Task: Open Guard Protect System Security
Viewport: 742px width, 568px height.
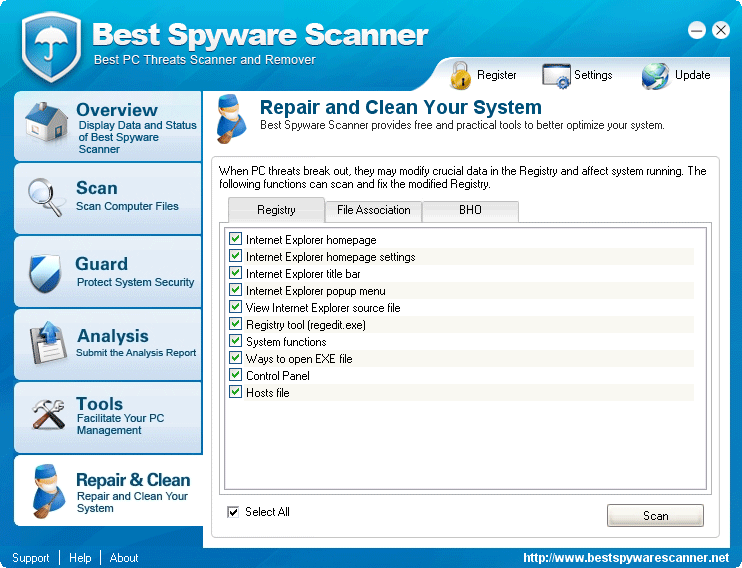Action: pos(108,272)
